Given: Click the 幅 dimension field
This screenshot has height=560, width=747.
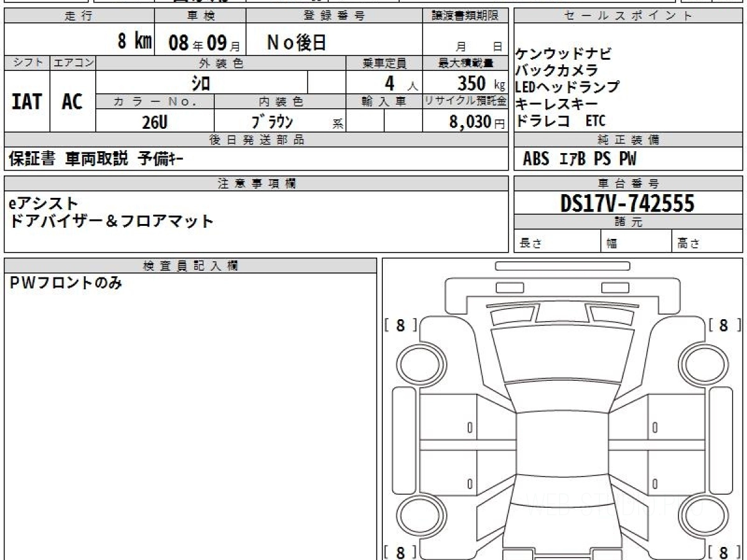Looking at the screenshot, I should (637, 242).
